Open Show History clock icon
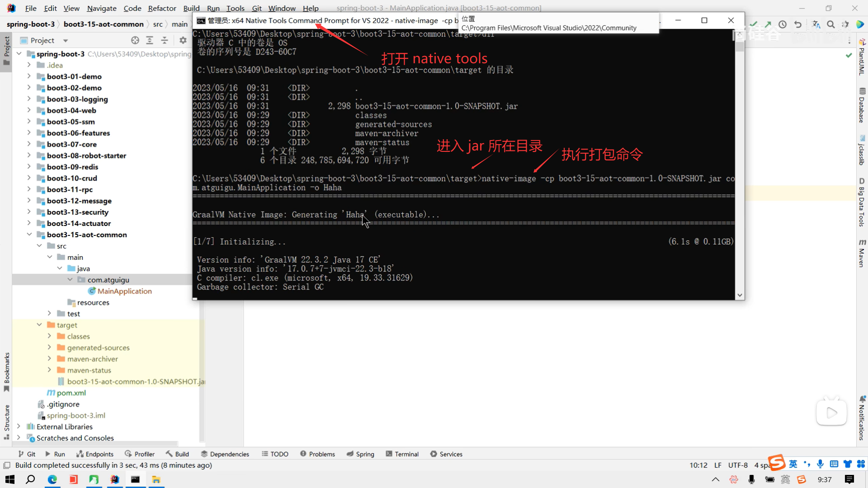The image size is (868, 488). (x=783, y=24)
